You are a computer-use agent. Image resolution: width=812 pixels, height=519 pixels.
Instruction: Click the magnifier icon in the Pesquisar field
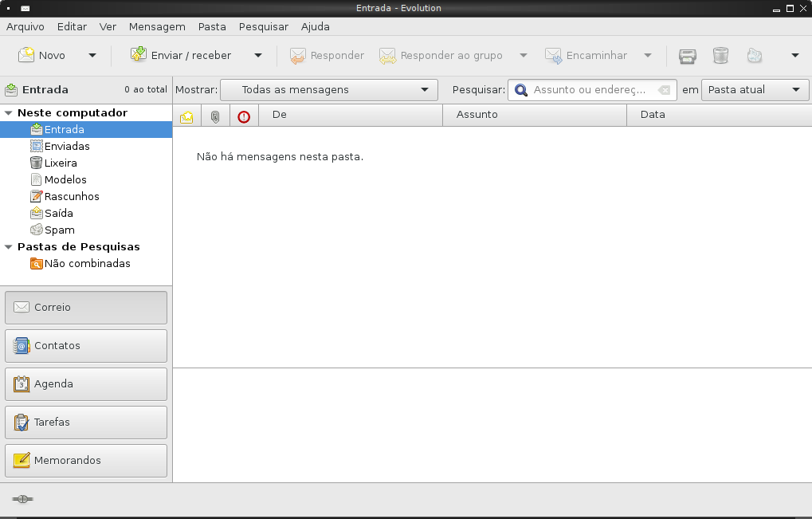pos(521,89)
